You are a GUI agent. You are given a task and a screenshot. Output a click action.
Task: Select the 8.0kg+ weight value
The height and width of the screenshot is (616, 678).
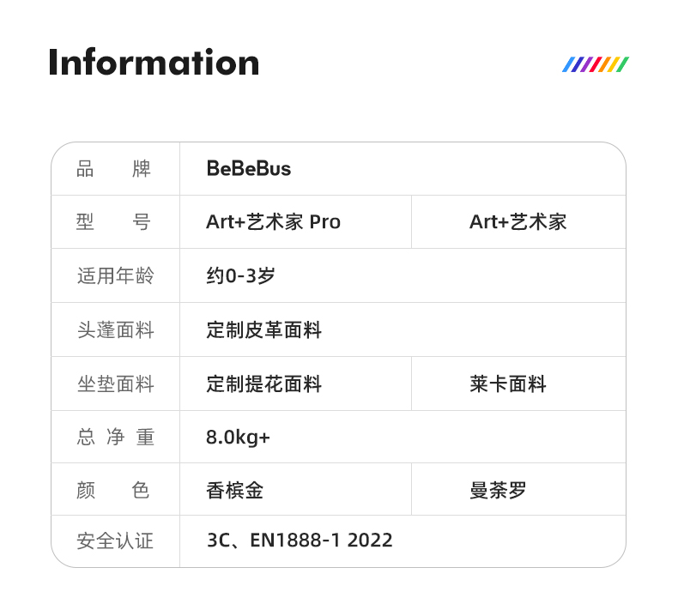[239, 438]
